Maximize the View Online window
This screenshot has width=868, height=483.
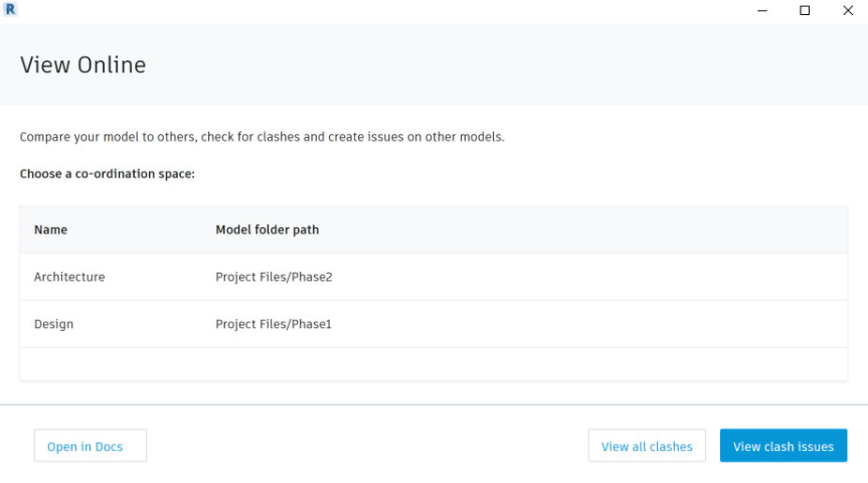click(805, 10)
